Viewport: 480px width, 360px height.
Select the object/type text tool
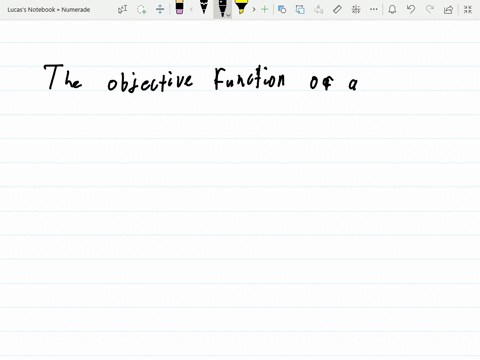[x=123, y=9]
